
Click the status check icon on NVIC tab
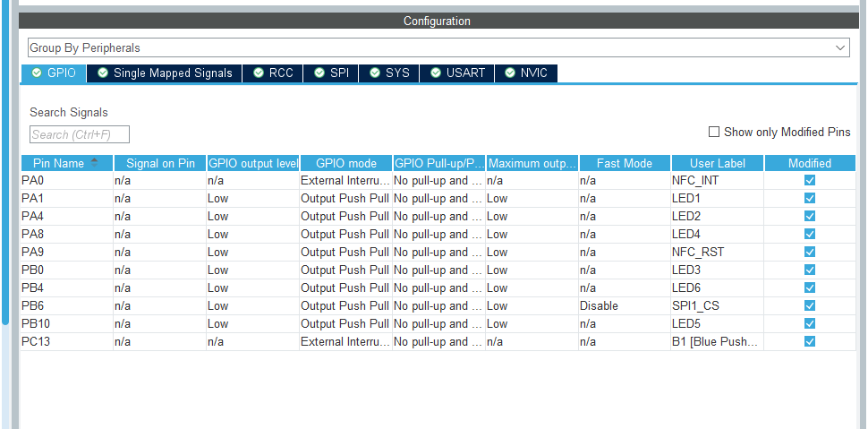(510, 73)
